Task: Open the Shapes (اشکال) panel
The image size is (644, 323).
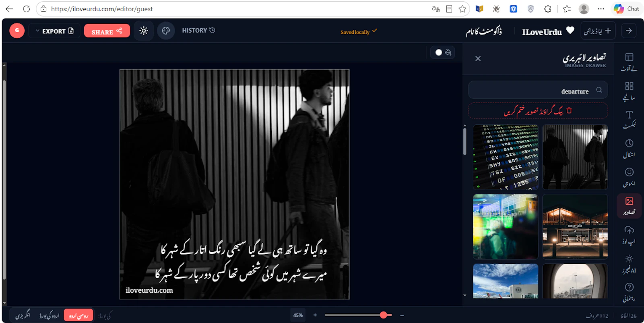Action: 629,149
